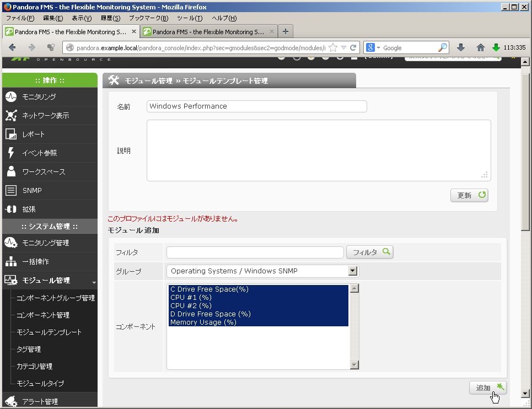Click the イベント参照 lightning bolt icon
Image resolution: width=532 pixels, height=409 pixels.
[x=11, y=153]
